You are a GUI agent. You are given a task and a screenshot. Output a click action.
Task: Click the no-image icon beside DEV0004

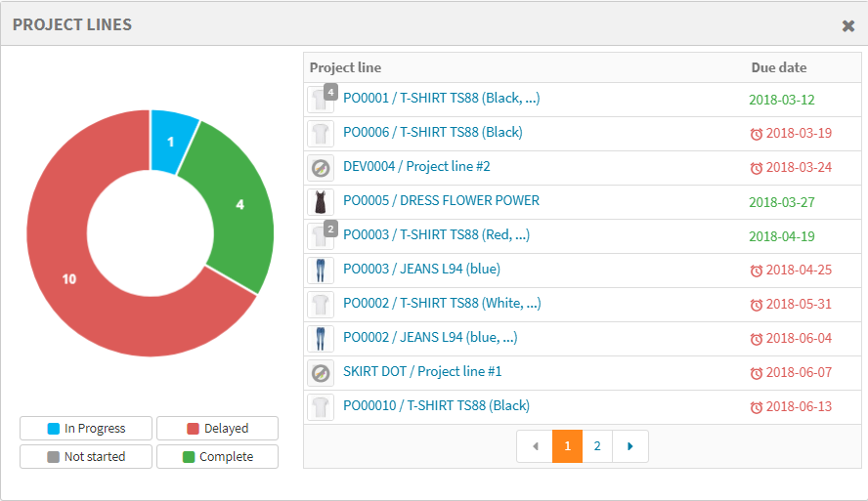pyautogui.click(x=320, y=168)
